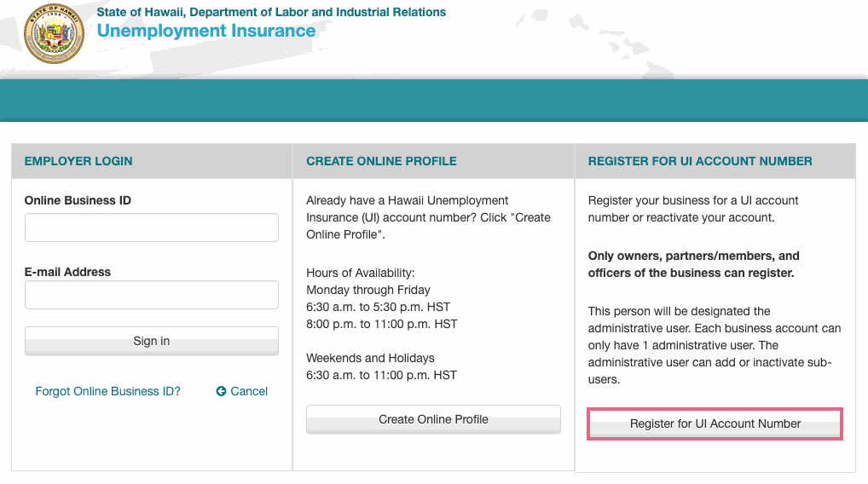
Task: Click the Weekends and Holidays hours text
Action: pyautogui.click(x=370, y=358)
